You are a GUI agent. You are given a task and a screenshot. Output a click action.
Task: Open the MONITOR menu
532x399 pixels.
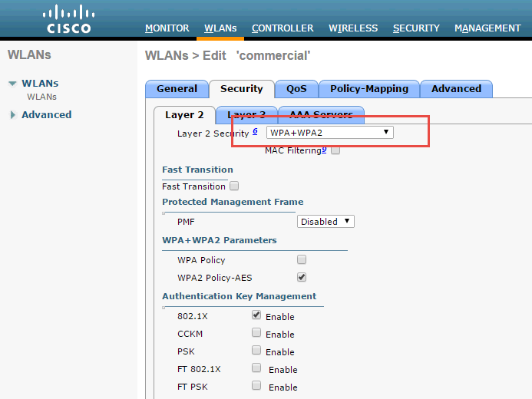pyautogui.click(x=167, y=28)
